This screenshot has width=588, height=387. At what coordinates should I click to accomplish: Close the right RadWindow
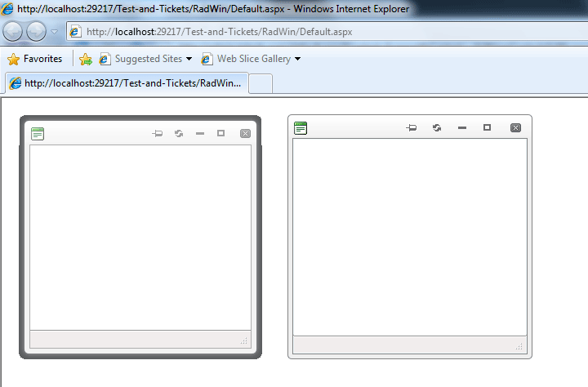515,128
